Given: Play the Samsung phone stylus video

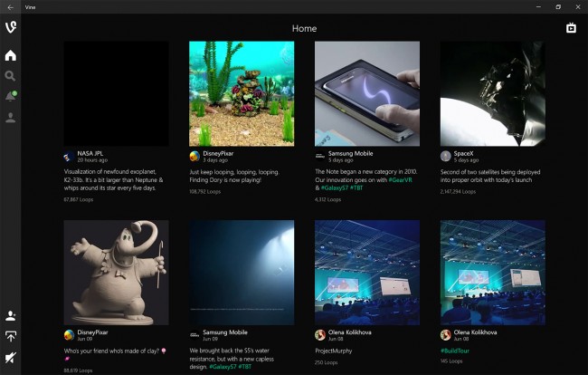Looking at the screenshot, I should pyautogui.click(x=367, y=93).
